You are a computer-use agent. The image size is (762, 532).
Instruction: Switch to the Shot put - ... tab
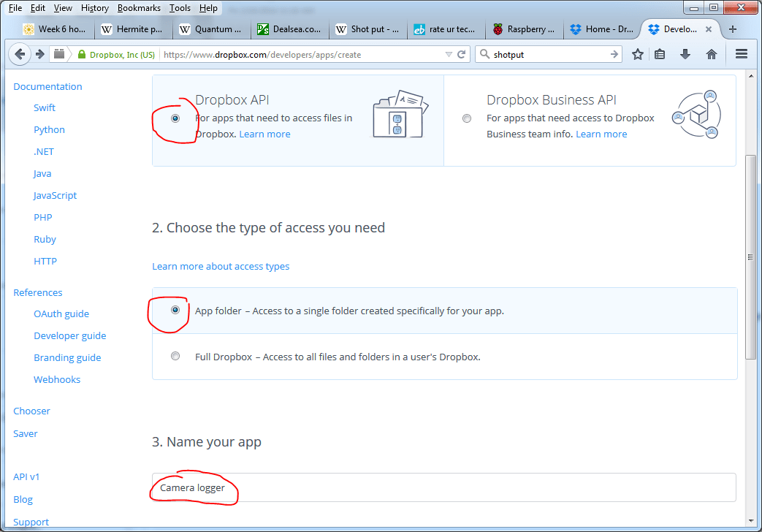[x=368, y=29]
